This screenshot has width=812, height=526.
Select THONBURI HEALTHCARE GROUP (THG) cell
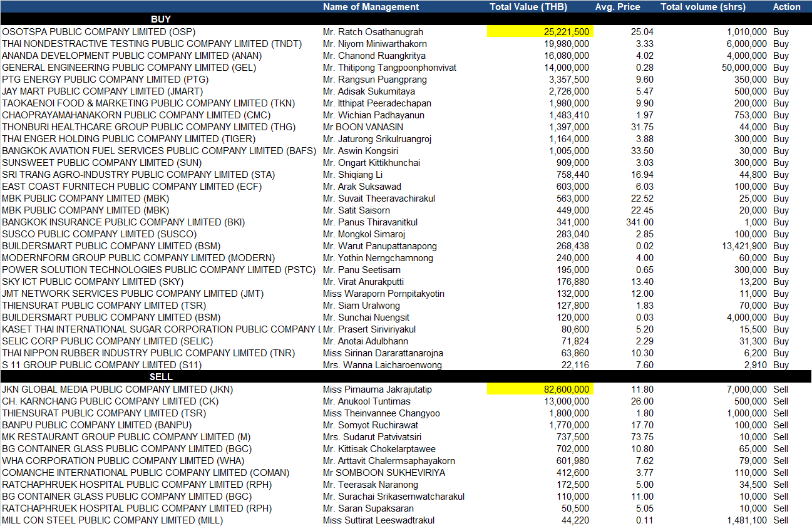[148, 127]
